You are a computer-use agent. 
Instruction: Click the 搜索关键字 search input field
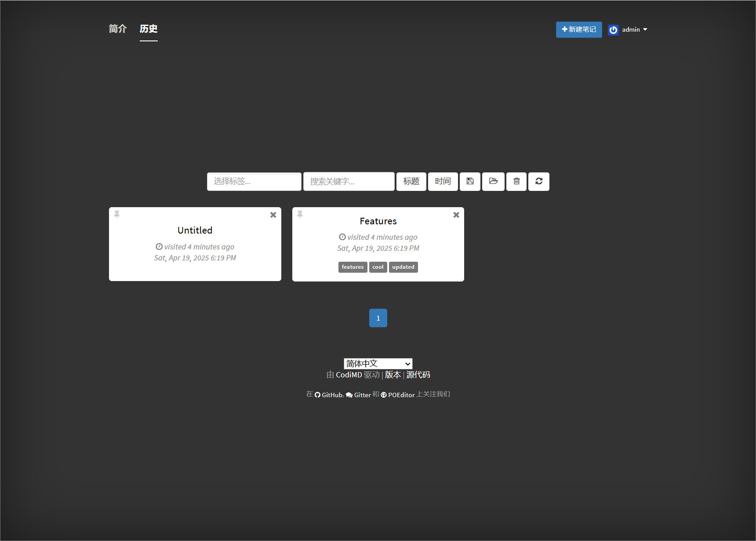(x=349, y=181)
